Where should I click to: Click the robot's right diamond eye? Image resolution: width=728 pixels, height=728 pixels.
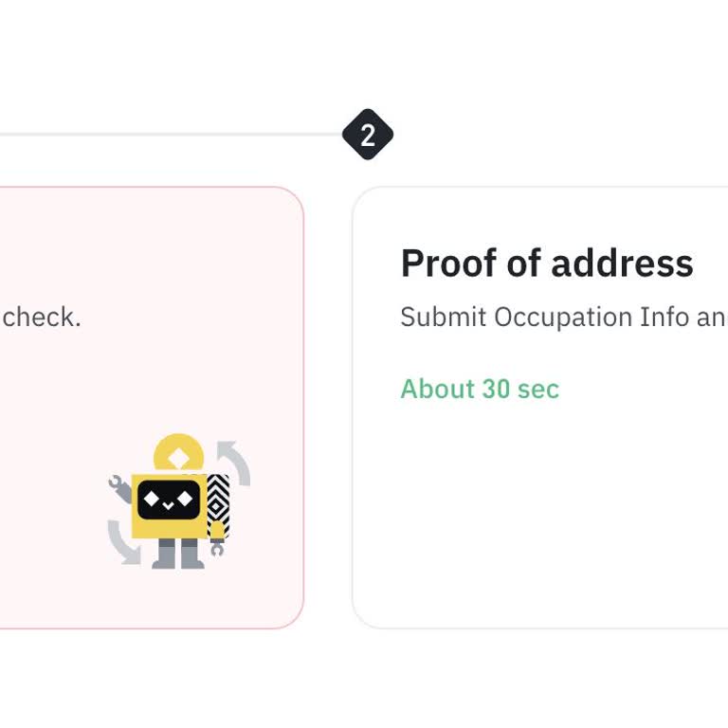(x=185, y=499)
